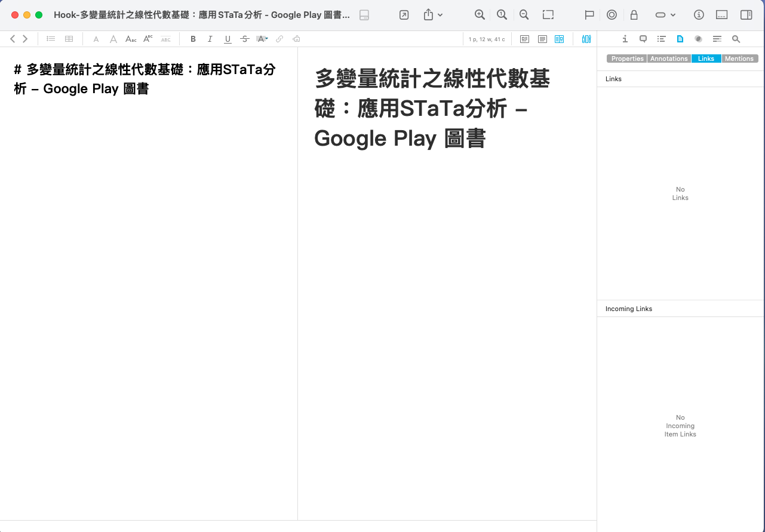
Task: Apply subscript formatting
Action: (x=131, y=39)
